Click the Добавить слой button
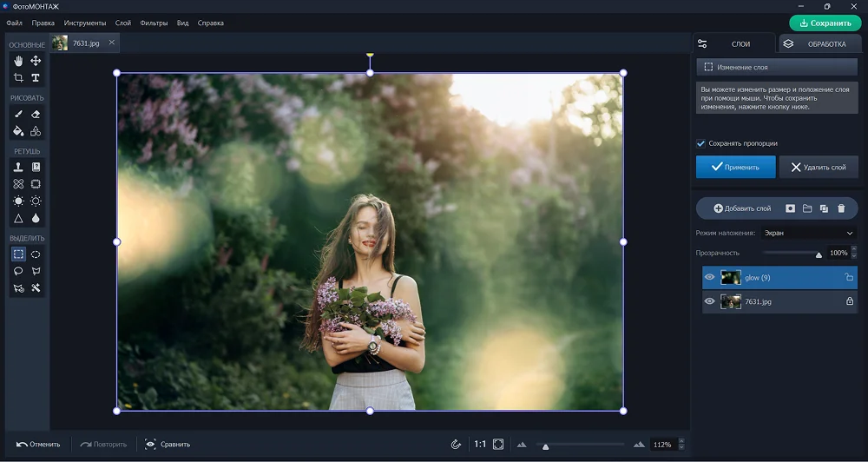 pos(742,208)
